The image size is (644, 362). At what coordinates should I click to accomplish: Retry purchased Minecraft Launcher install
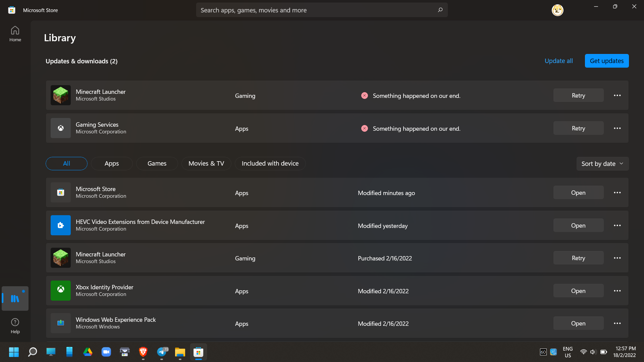578,258
